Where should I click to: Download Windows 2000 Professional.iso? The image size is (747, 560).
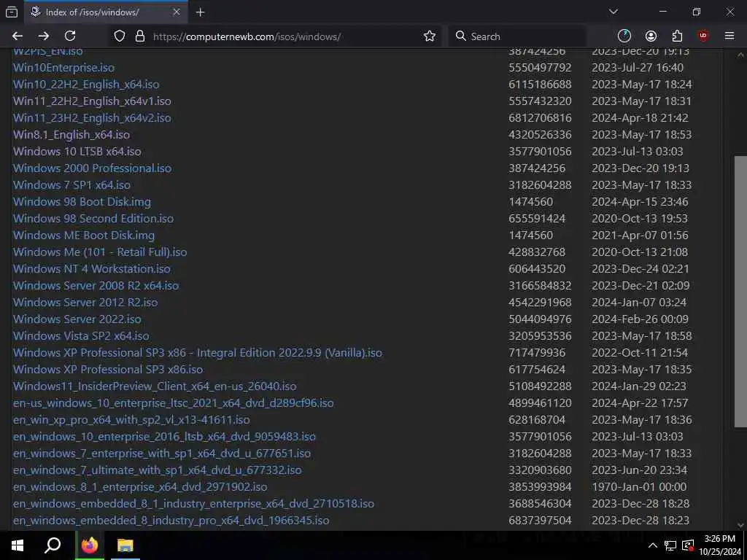93,168
